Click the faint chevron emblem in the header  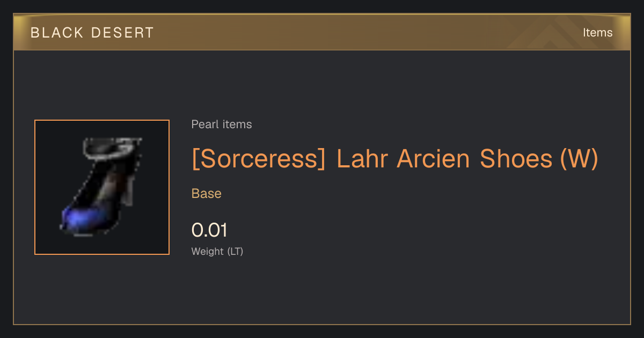point(553,33)
